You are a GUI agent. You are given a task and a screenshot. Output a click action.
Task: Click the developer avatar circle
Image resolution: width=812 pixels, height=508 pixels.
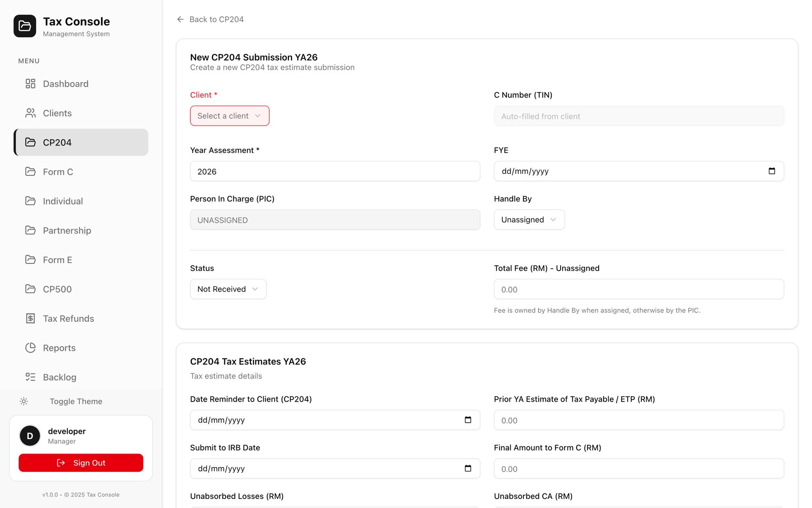[30, 436]
